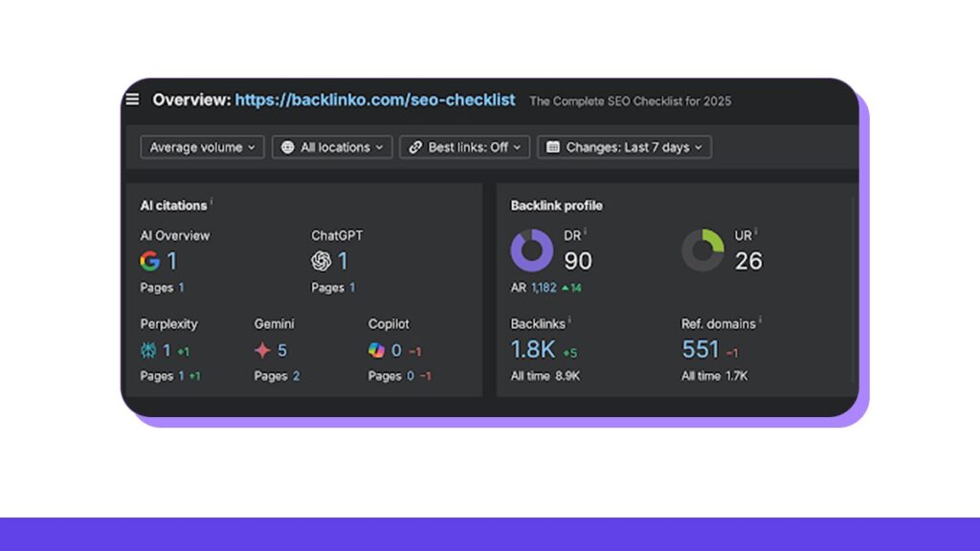Expand the All locations dropdown
This screenshot has width=980, height=551.
pyautogui.click(x=332, y=147)
